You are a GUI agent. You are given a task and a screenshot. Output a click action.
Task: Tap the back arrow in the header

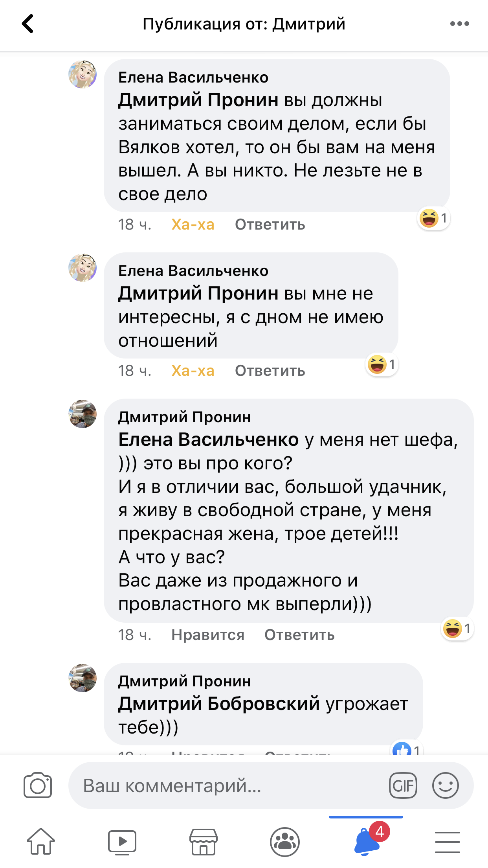pyautogui.click(x=28, y=24)
